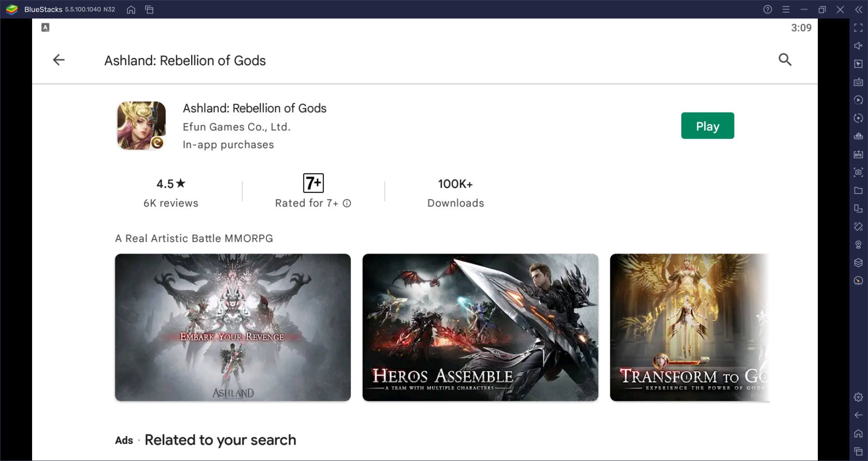The image size is (868, 461).
Task: Open the Heros Assemble screenshot
Action: pyautogui.click(x=480, y=327)
